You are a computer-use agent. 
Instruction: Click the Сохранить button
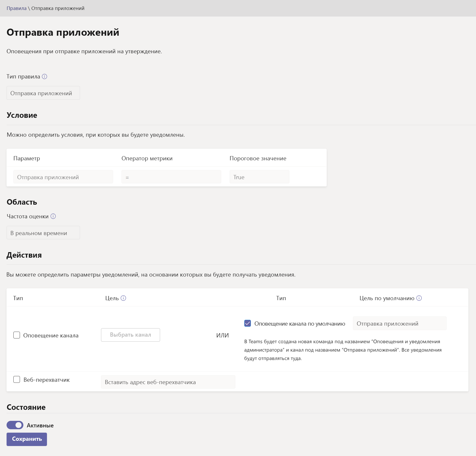[x=27, y=439]
